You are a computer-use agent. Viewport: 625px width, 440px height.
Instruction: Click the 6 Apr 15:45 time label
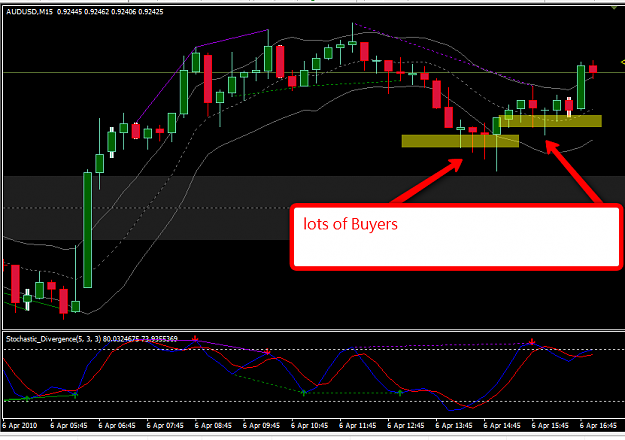pyautogui.click(x=550, y=426)
